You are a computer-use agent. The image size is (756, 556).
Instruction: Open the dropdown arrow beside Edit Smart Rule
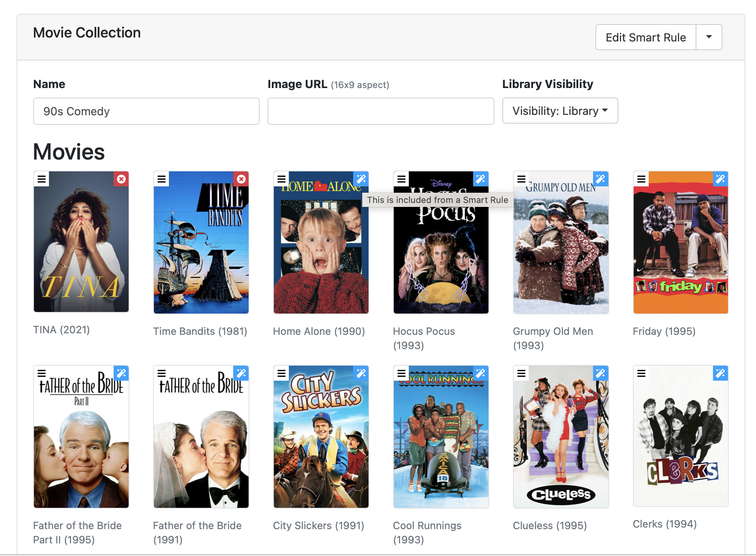tap(709, 37)
